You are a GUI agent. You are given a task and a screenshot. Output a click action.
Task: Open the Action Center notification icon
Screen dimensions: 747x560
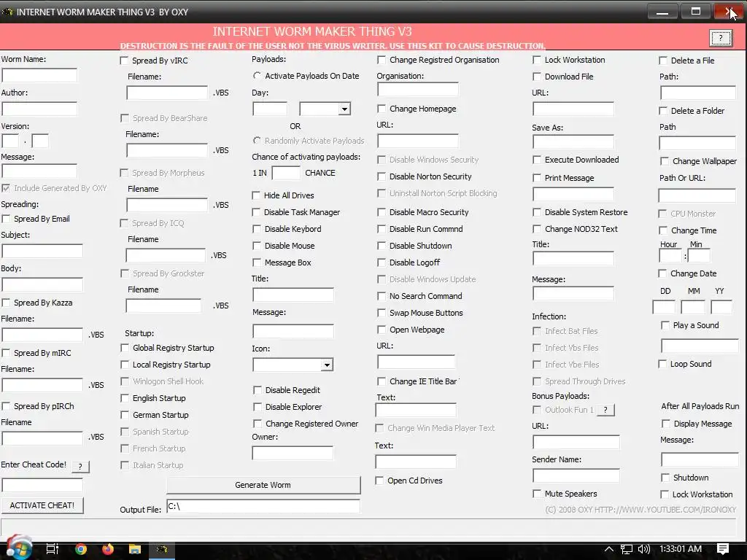(723, 549)
